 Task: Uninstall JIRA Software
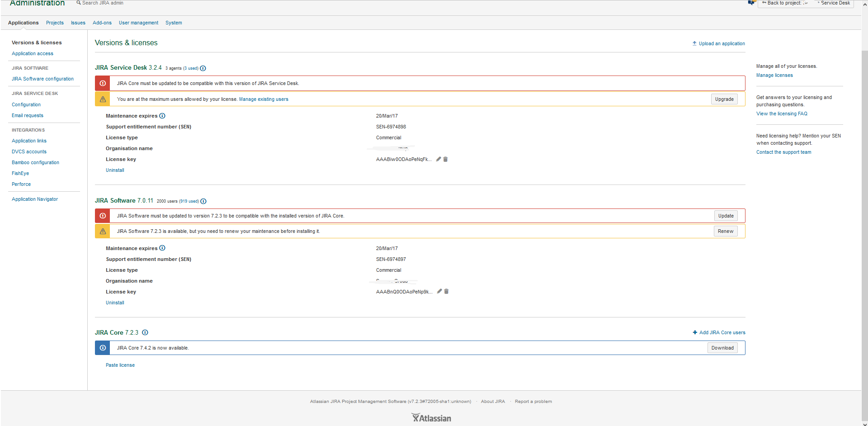click(115, 303)
